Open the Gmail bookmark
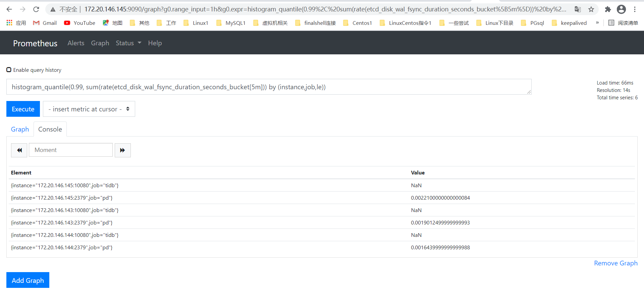This screenshot has height=308, width=644. click(45, 23)
